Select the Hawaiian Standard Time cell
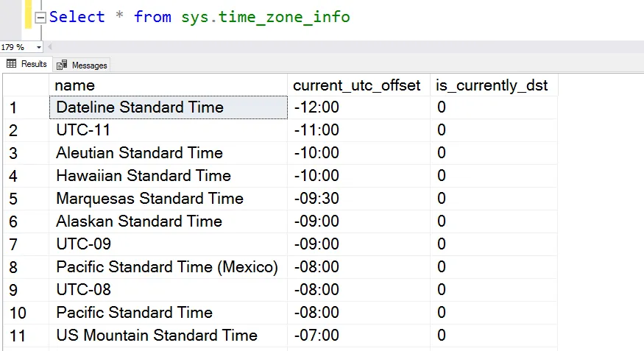Viewport: 644px width, 351px height. point(169,176)
